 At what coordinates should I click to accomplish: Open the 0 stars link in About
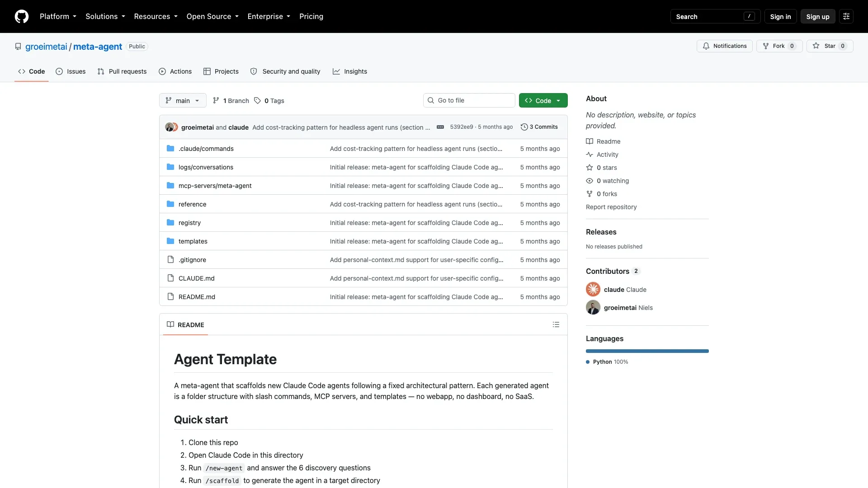tap(607, 168)
